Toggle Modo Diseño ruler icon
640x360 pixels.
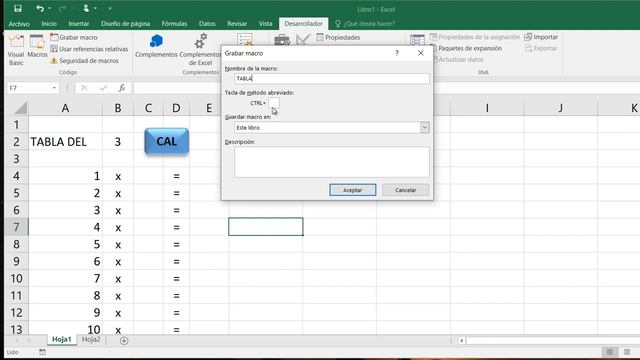point(303,40)
